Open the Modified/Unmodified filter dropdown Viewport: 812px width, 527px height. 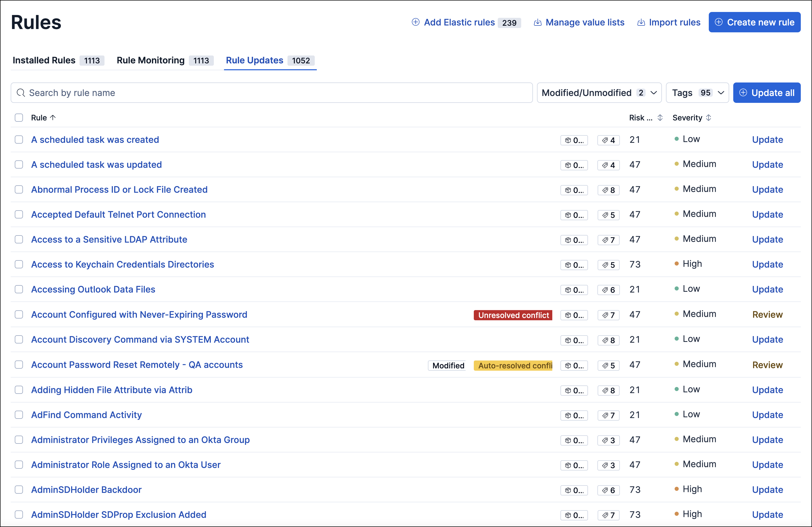(599, 92)
